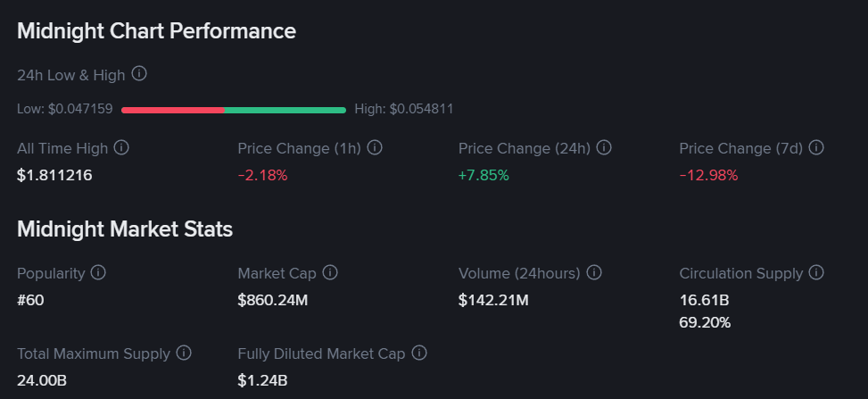
Task: Click the green section of the 24h range bar
Action: [x=285, y=110]
